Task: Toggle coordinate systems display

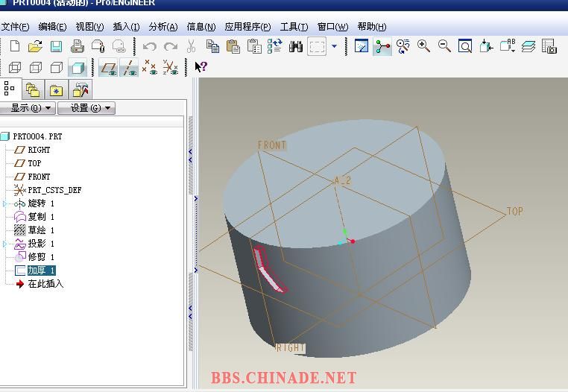Action: [171, 69]
